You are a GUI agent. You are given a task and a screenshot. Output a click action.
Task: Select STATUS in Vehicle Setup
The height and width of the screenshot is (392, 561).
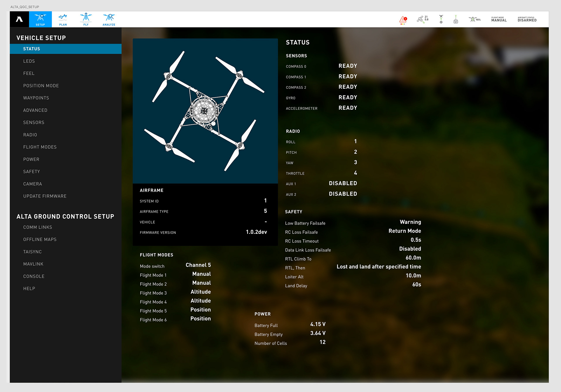coord(65,49)
